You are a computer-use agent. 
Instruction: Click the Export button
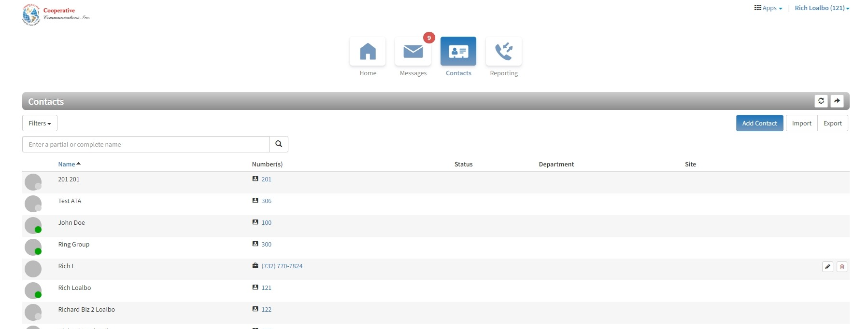pyautogui.click(x=832, y=123)
